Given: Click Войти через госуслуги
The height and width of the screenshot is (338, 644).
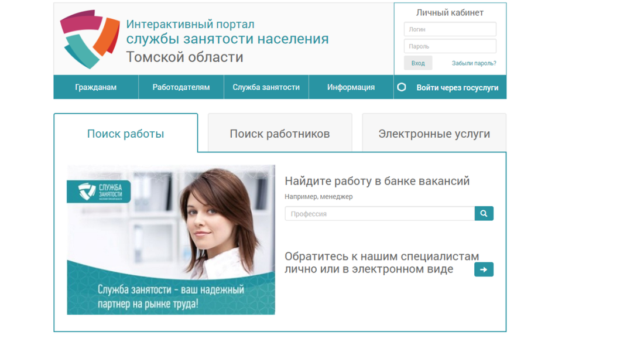Looking at the screenshot, I should (458, 87).
